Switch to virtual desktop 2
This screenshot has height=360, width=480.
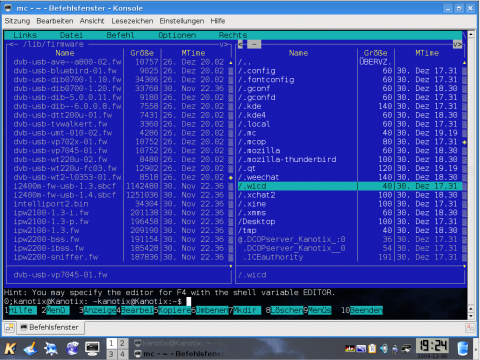point(122,343)
